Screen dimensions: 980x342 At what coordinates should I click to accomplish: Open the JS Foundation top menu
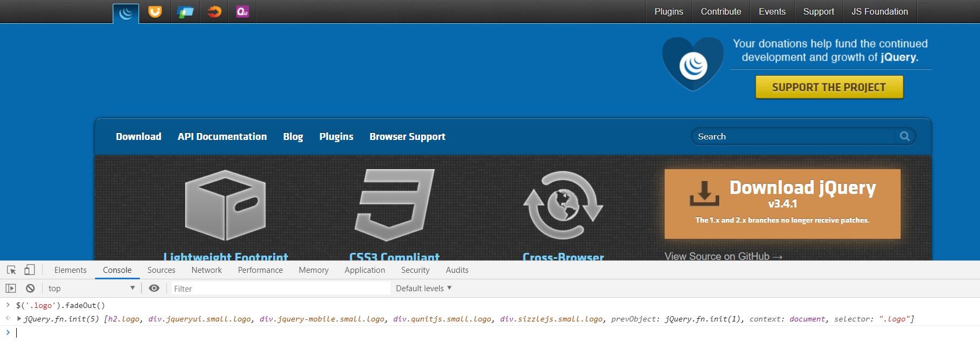point(880,11)
